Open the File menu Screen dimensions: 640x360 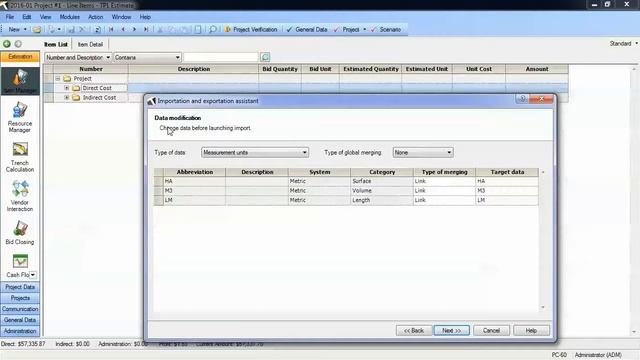coord(9,17)
